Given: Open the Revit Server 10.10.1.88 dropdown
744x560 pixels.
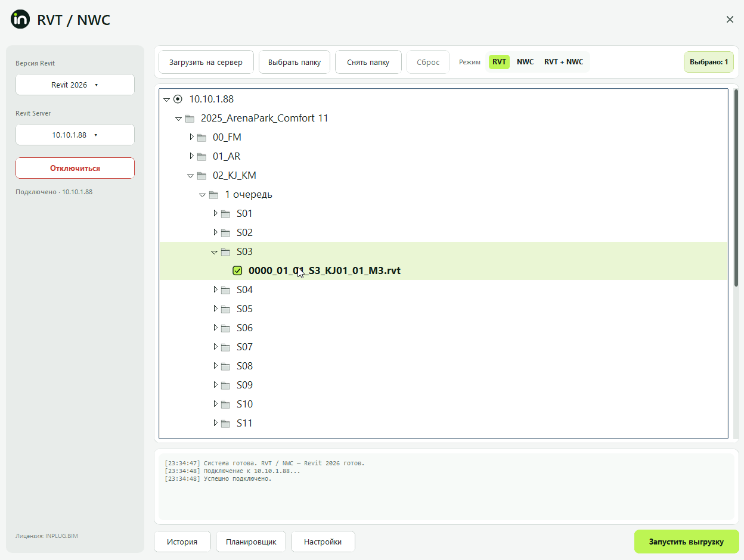Looking at the screenshot, I should [x=75, y=135].
